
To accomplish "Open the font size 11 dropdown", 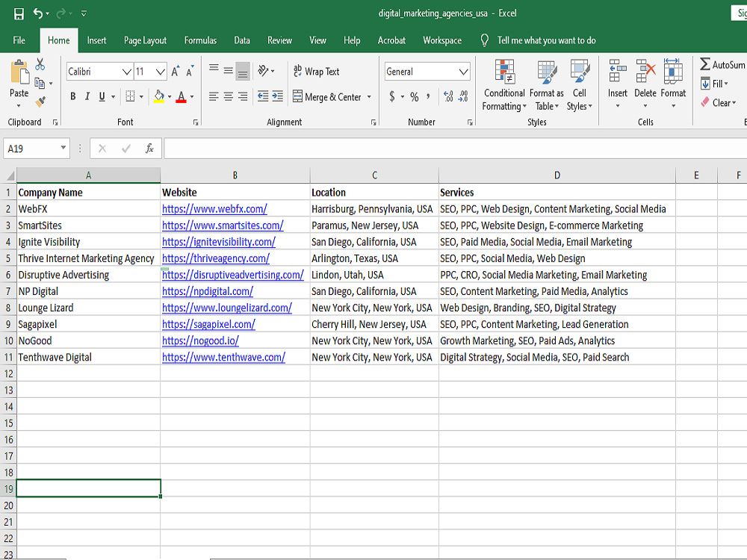I will click(161, 72).
